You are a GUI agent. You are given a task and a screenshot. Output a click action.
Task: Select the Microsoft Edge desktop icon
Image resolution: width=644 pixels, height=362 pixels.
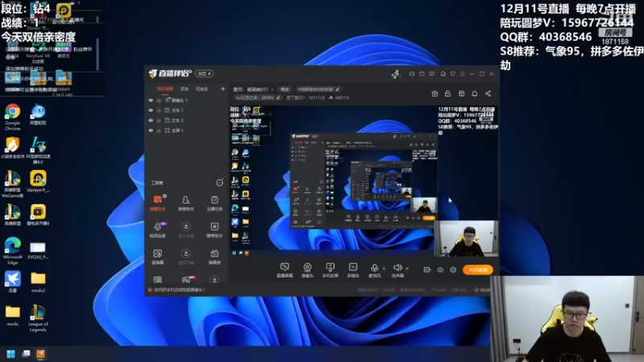point(12,251)
